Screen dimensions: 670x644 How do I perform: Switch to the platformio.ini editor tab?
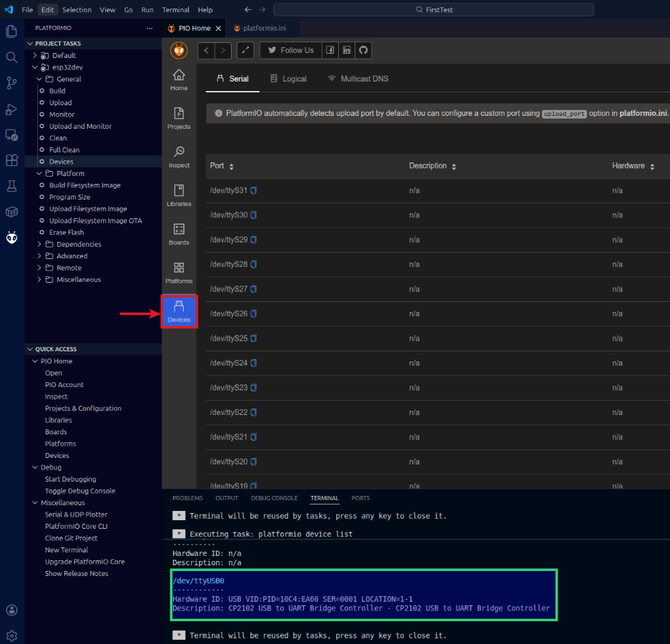click(x=264, y=28)
